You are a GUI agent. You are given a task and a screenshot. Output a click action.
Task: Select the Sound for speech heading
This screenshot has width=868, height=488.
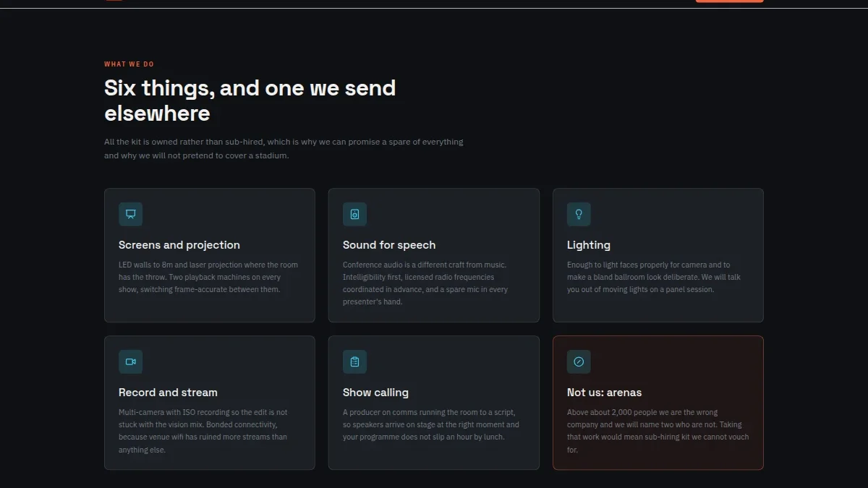[x=389, y=245]
